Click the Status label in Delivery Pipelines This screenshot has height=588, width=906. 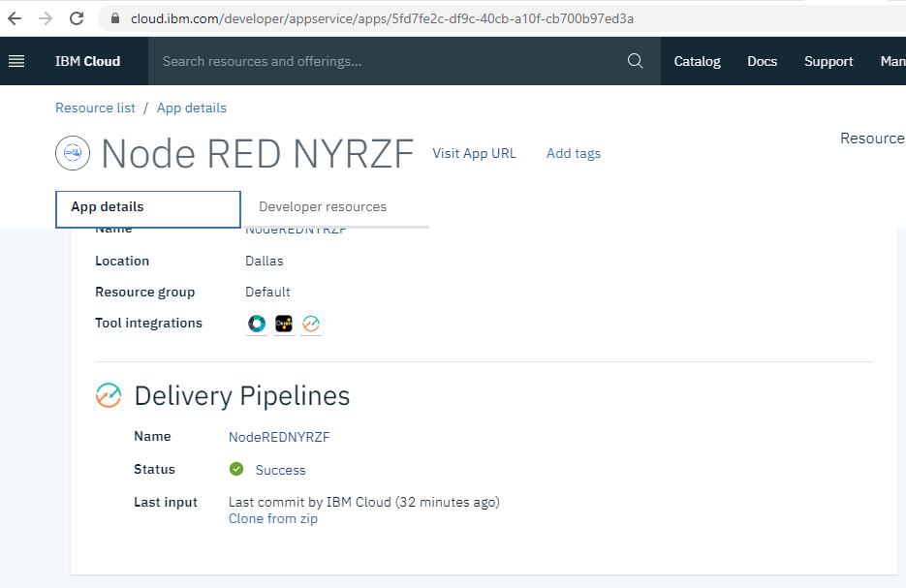(154, 469)
